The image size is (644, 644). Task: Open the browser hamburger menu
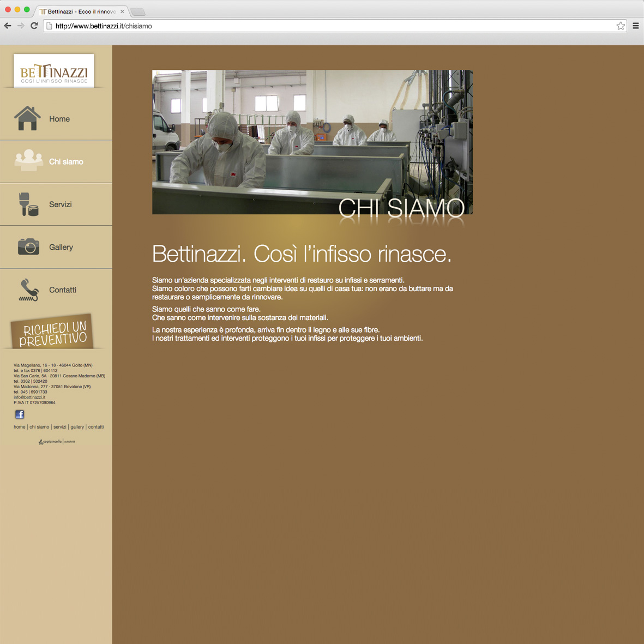tap(636, 26)
